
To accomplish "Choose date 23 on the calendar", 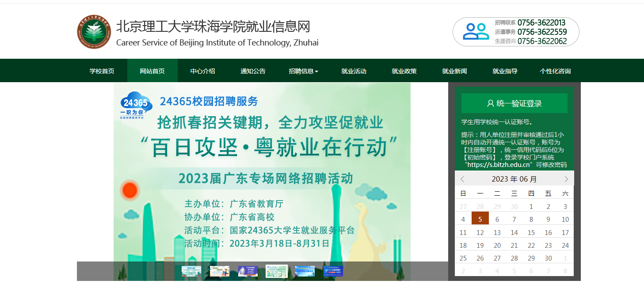I will (548, 245).
